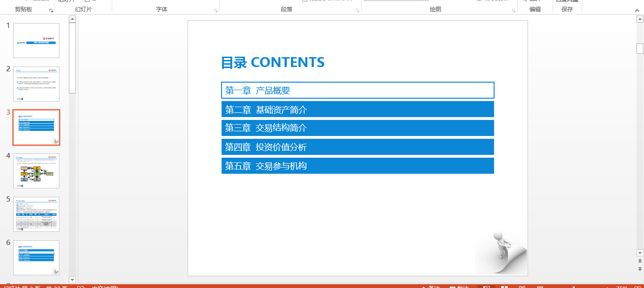The image size is (644, 288).
Task: Select the highlighted slide 3 thumbnail
Action: (36, 127)
